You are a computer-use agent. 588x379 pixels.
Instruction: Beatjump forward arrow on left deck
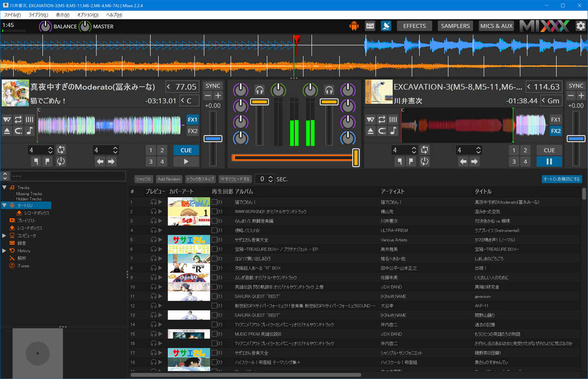coord(111,162)
